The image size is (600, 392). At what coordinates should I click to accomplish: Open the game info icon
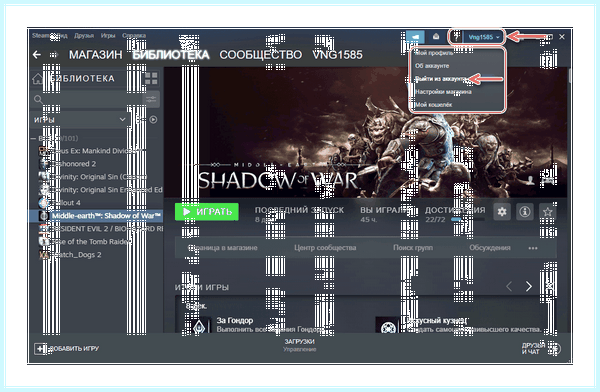[525, 212]
